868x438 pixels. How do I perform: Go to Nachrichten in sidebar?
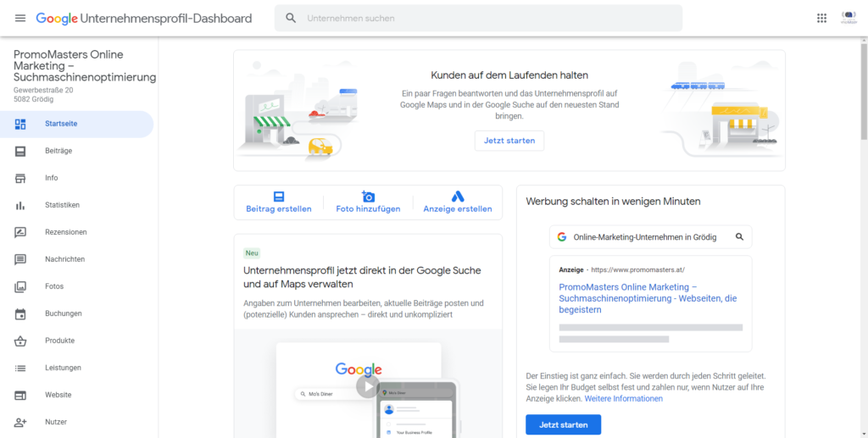pyautogui.click(x=64, y=259)
